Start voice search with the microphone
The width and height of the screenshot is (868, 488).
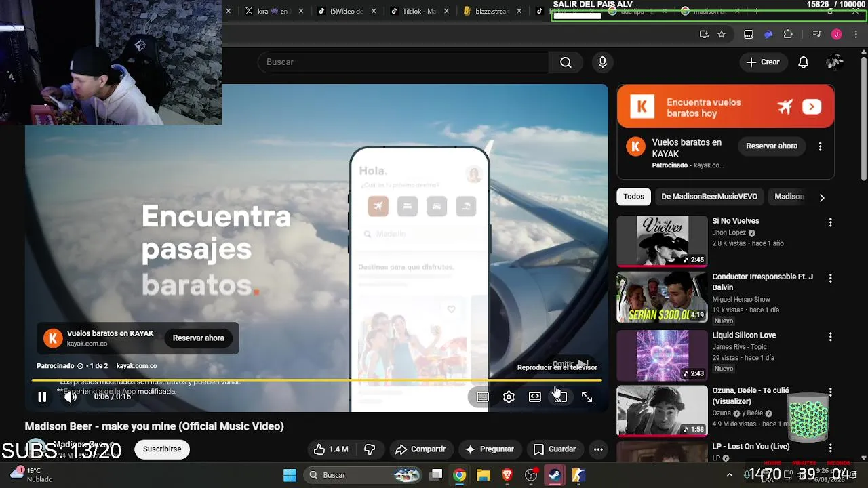tap(602, 62)
